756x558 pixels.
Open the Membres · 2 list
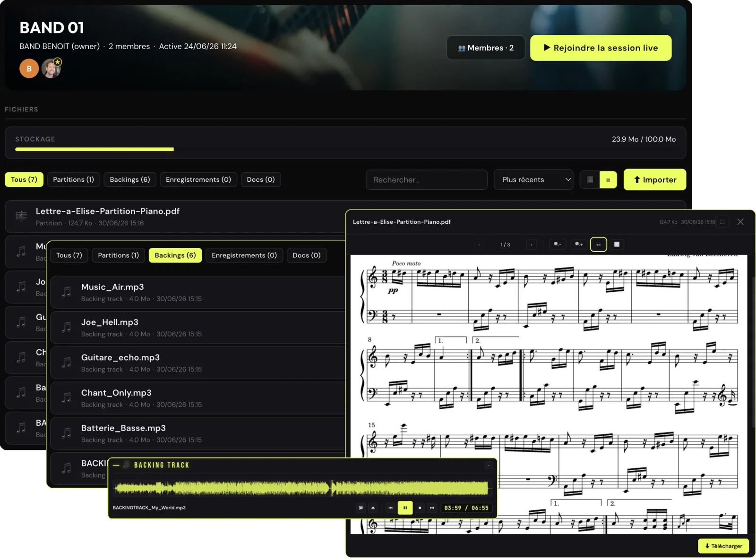[x=486, y=48]
